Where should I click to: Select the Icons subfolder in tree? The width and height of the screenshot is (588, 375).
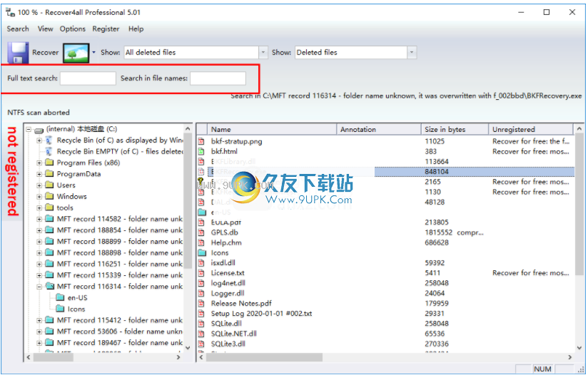[x=76, y=309]
